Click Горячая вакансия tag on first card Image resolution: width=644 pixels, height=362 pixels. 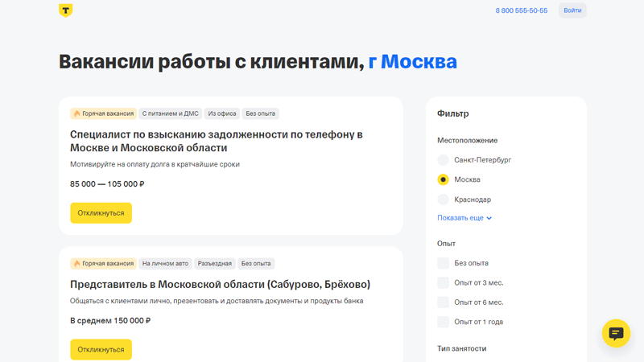point(104,113)
